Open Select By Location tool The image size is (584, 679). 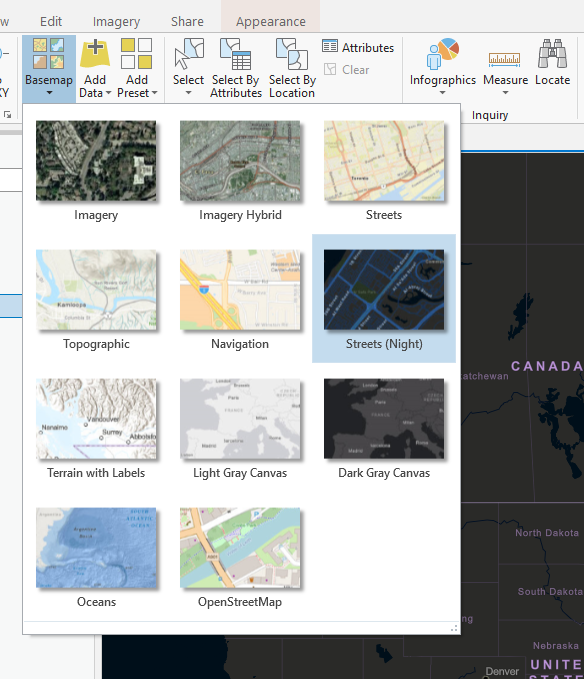292,54
